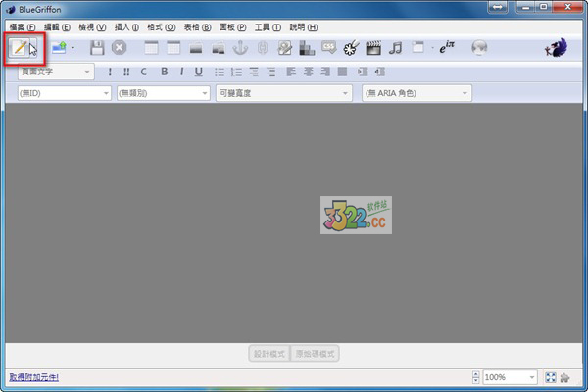Click the math formula e^iπ icon
The width and height of the screenshot is (588, 392).
[x=449, y=47]
